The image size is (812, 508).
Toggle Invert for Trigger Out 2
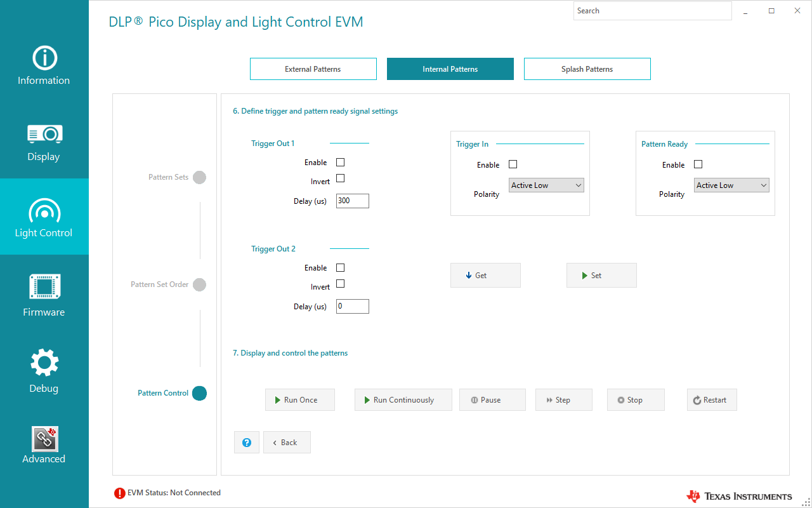pos(340,284)
